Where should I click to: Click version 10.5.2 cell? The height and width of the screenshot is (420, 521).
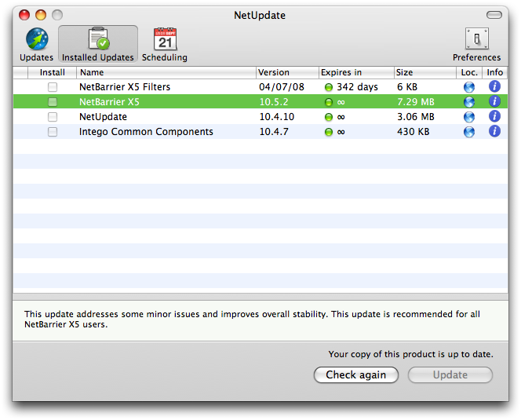[x=274, y=102]
